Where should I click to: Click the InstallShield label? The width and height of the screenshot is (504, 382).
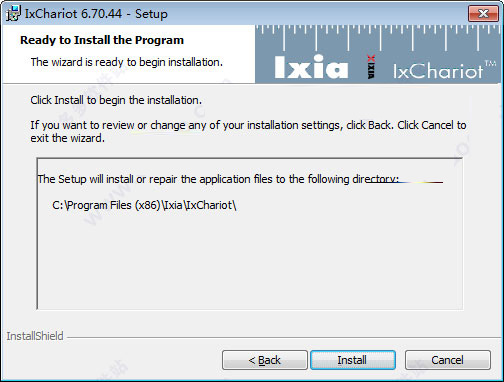35,336
